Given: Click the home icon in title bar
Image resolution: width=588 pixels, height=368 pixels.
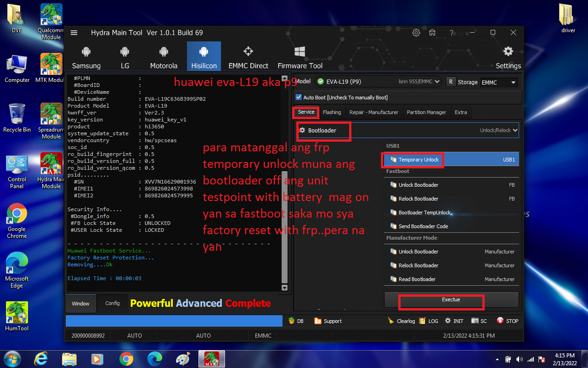Looking at the screenshot, I should pyautogui.click(x=432, y=33).
